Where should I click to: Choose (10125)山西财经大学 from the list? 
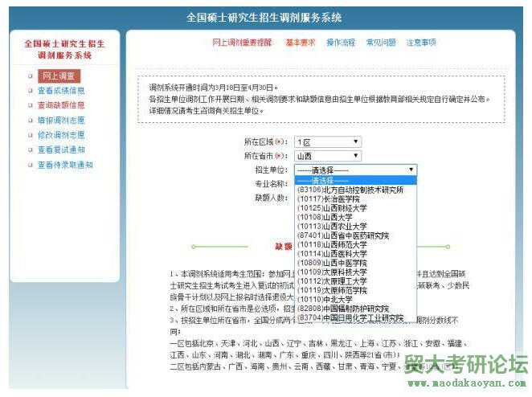355,208
